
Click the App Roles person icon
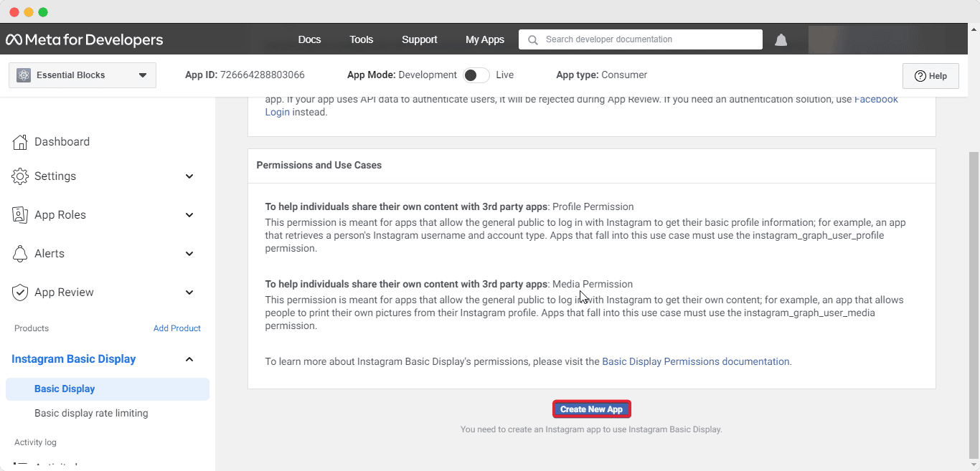point(20,215)
